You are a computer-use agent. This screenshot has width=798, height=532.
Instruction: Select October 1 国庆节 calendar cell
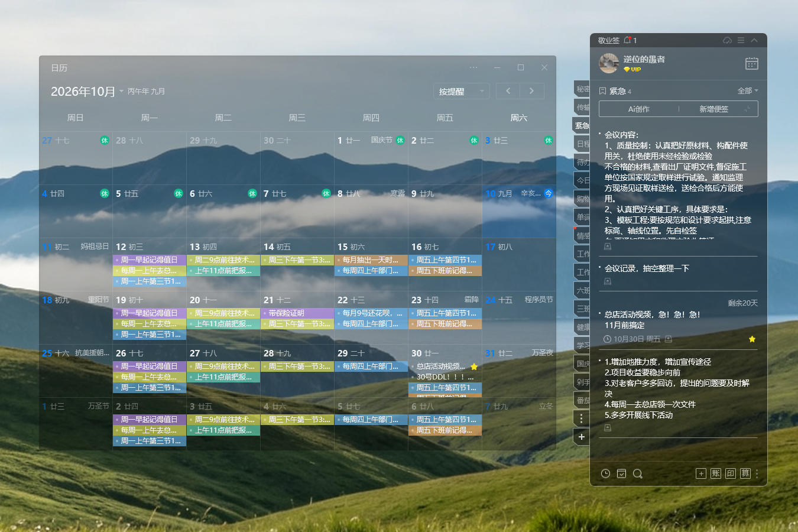371,158
